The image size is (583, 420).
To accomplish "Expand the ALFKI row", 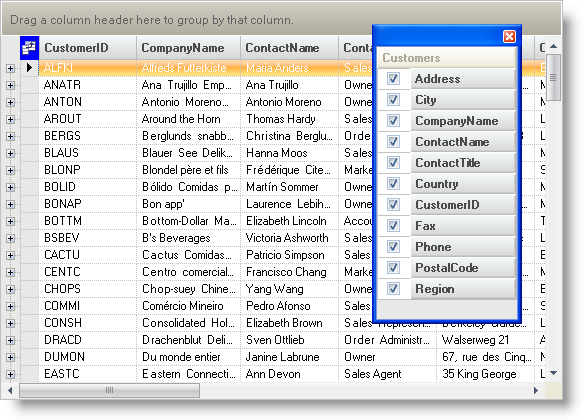I will (10, 68).
